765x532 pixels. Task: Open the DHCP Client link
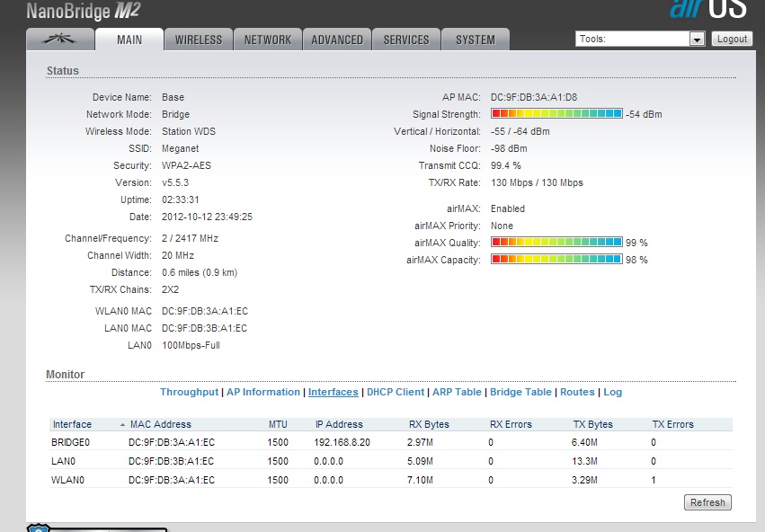(x=396, y=392)
